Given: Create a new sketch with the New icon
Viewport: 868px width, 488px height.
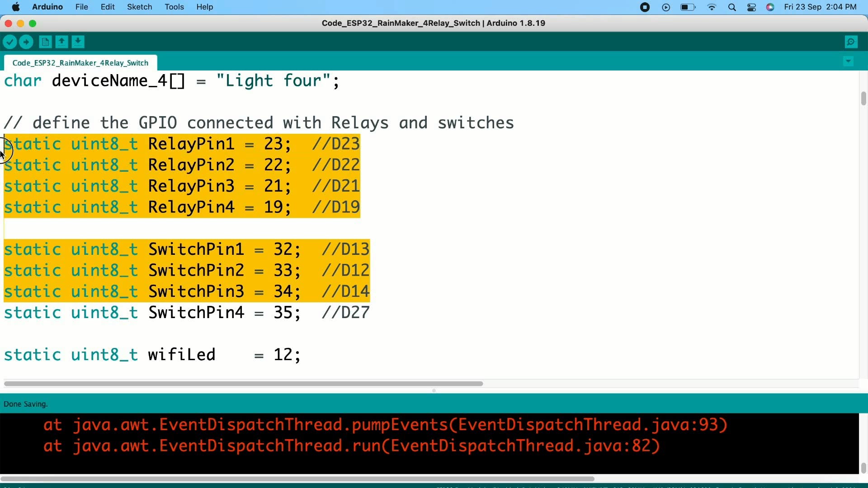Looking at the screenshot, I should point(45,42).
